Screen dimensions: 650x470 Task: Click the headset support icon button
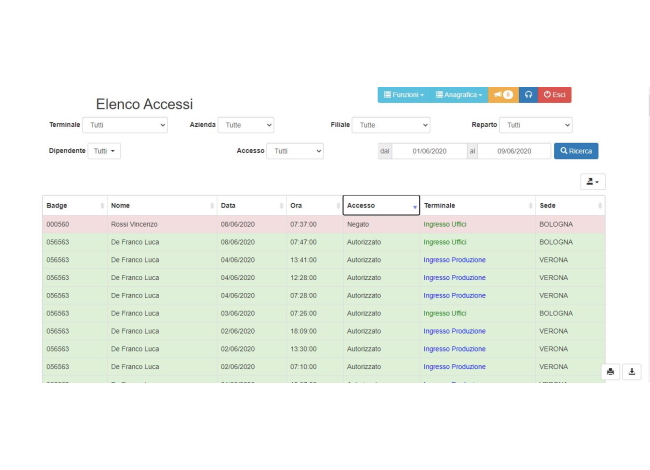point(529,95)
